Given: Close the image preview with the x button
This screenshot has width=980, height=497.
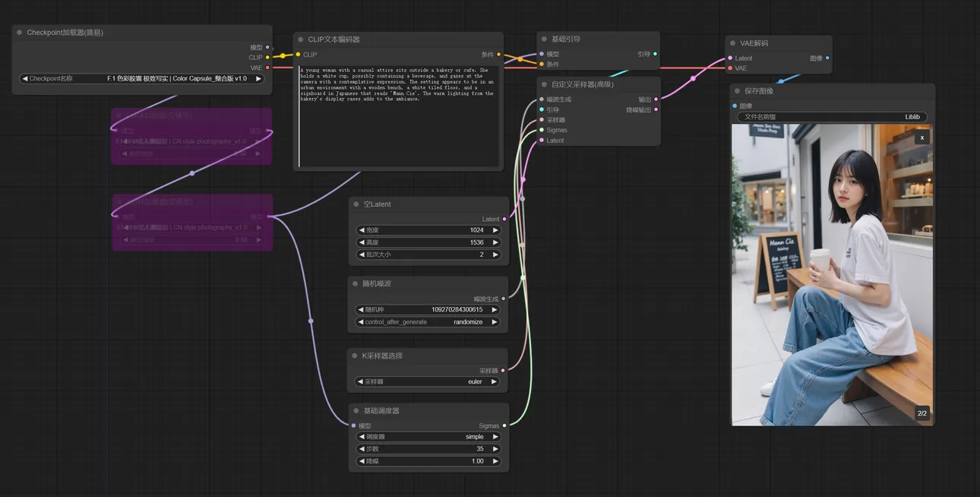Looking at the screenshot, I should click(x=922, y=138).
